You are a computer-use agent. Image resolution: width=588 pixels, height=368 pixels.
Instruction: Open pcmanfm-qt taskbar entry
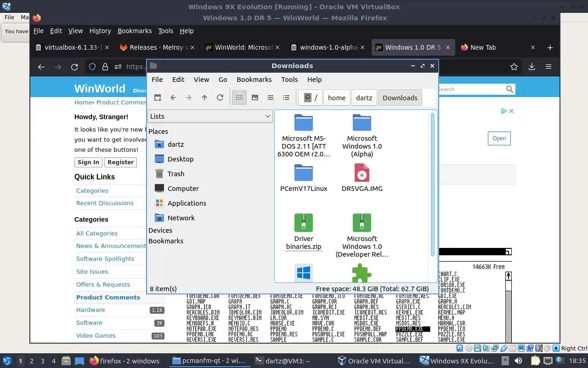pos(210,361)
